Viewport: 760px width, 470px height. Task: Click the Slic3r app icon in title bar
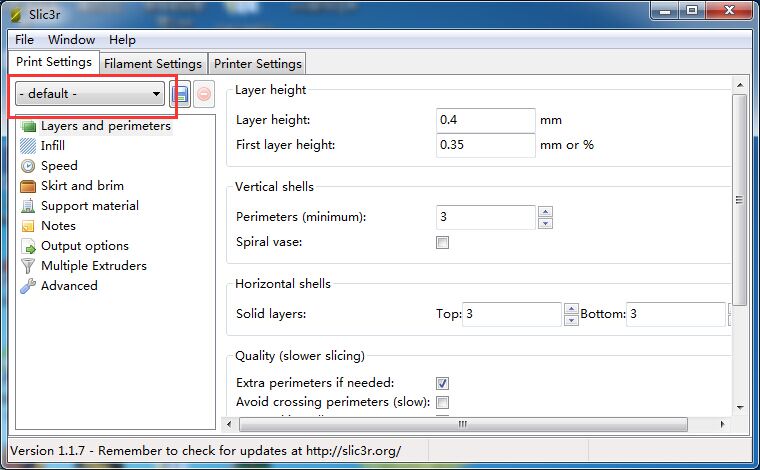pos(16,15)
